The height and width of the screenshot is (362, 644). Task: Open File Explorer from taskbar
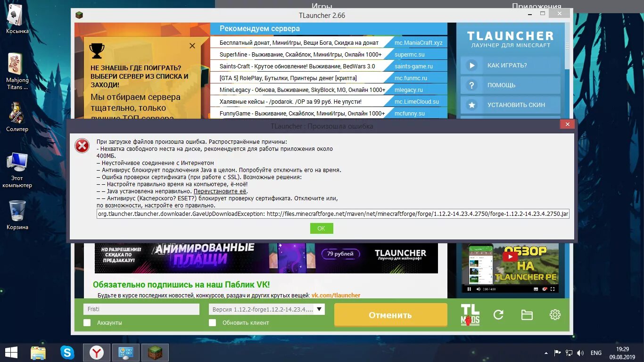coord(38,353)
